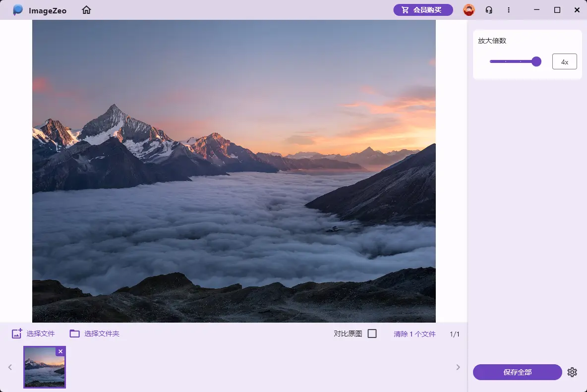Click the main mountain preview image
The width and height of the screenshot is (587, 392).
click(x=234, y=171)
